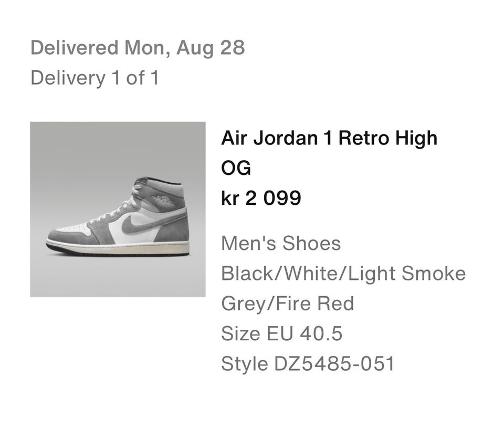Click the Wings logo on the shoe collar

[163, 201]
